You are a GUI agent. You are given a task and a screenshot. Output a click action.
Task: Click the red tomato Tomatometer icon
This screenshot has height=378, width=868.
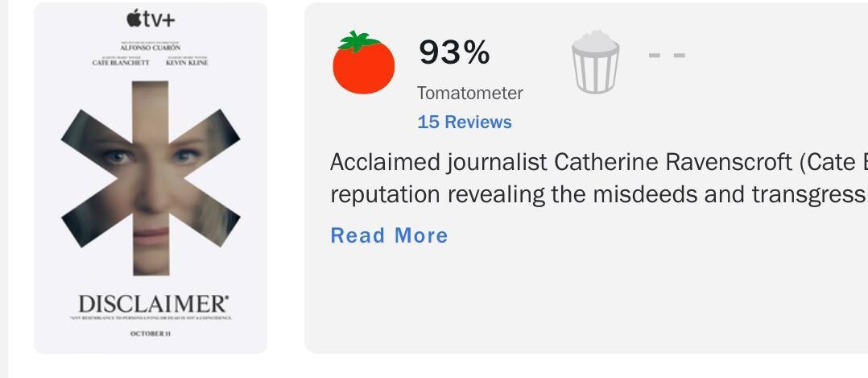coord(363,63)
